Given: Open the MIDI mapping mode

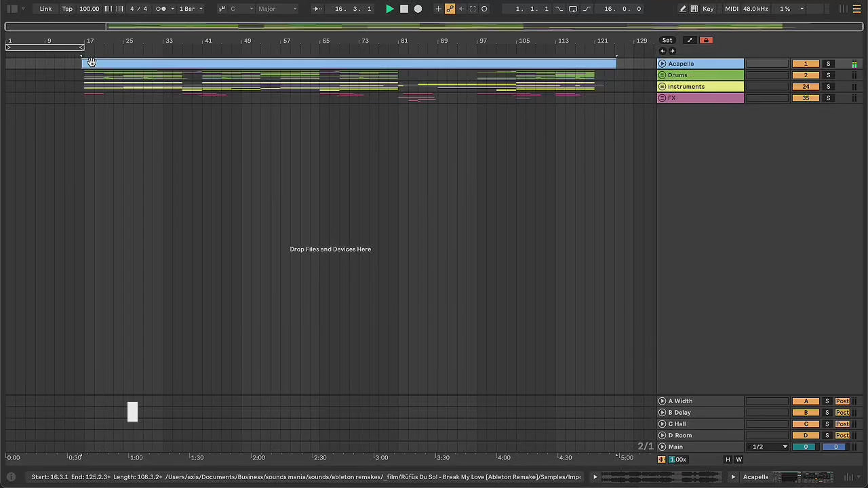Looking at the screenshot, I should point(731,9).
